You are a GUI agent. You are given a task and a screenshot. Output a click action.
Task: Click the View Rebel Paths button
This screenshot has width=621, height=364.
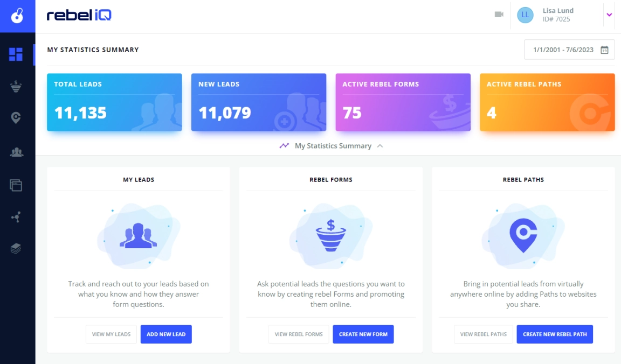484,334
